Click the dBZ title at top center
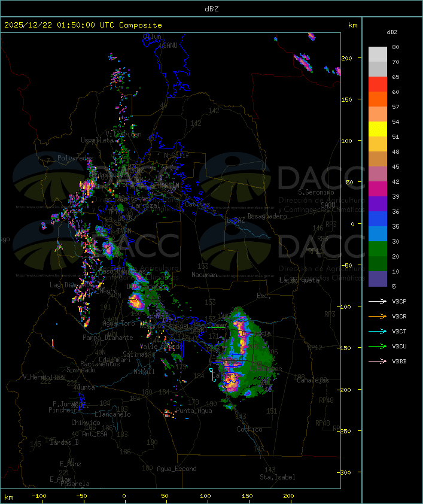 click(x=212, y=9)
